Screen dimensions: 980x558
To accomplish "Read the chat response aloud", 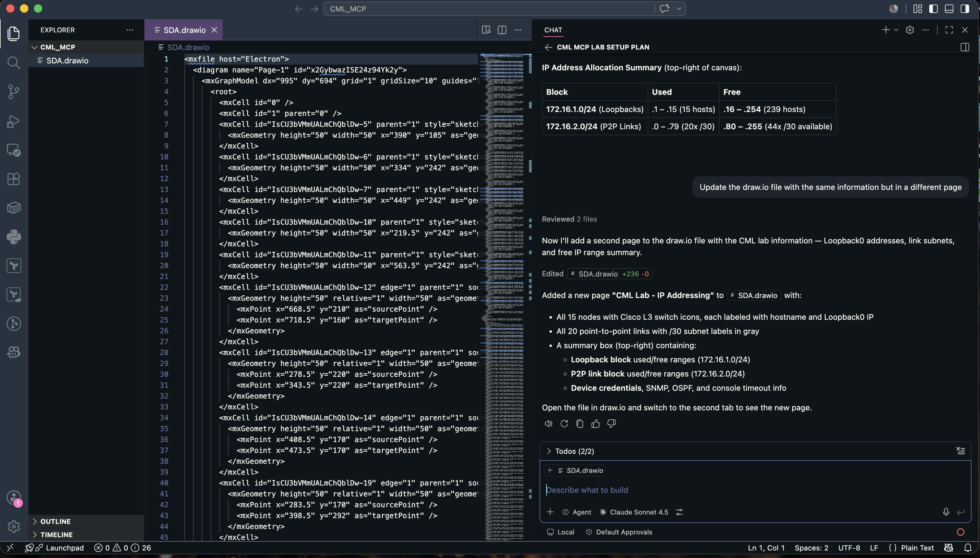I will click(x=548, y=423).
